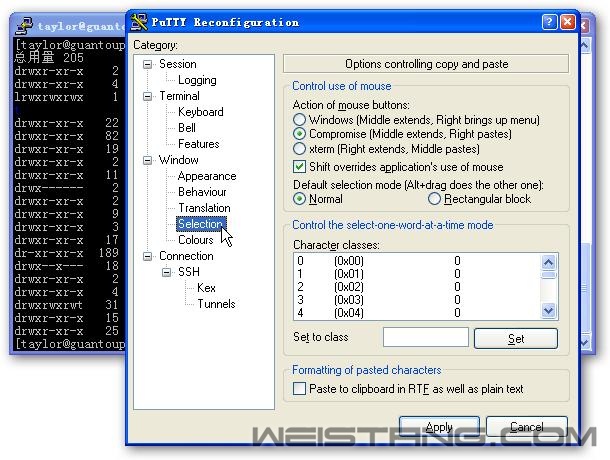Viewport: 610px width, 460px height.
Task: Collapse the Window tree node
Action: coord(147,160)
